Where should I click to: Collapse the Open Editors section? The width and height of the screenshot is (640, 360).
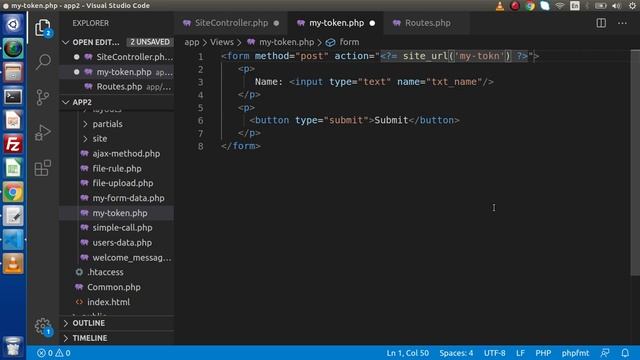coord(66,42)
